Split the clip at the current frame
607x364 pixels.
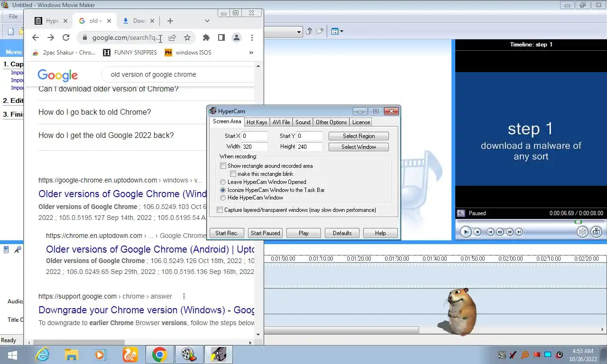[x=582, y=232]
